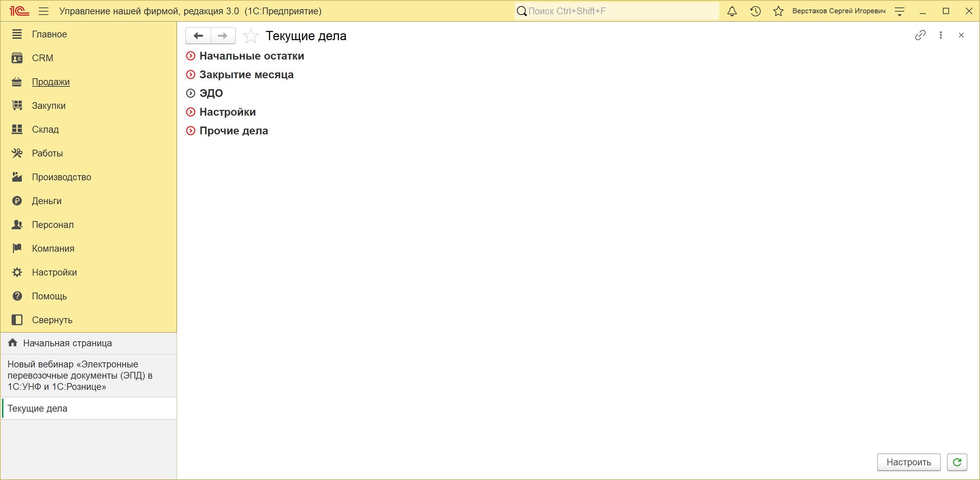Open service settings menu next to user name

coord(899,12)
